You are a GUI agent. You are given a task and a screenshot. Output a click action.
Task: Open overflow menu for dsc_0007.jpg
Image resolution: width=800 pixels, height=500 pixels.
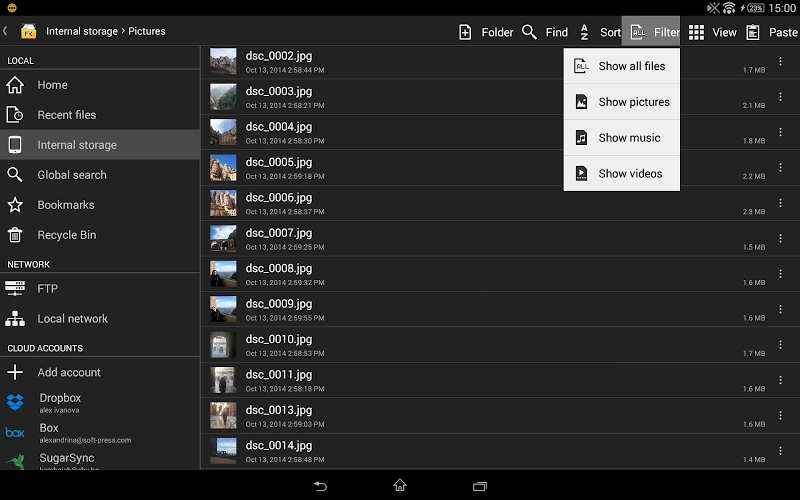(x=780, y=238)
